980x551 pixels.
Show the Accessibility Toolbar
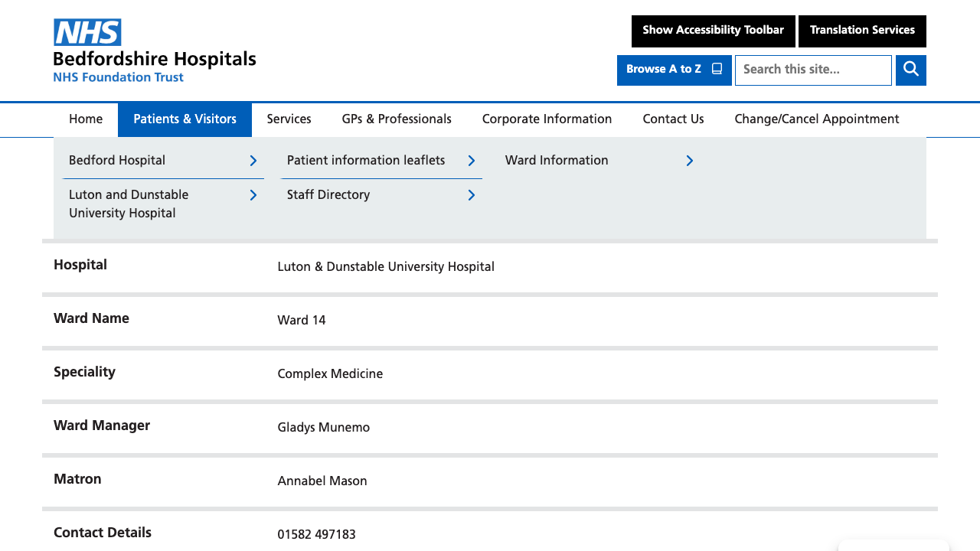coord(713,31)
